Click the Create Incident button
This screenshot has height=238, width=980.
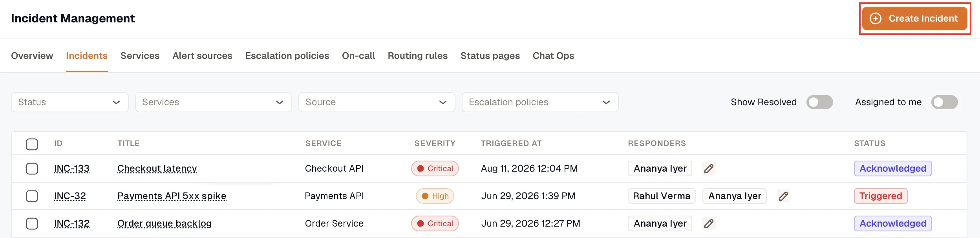click(914, 18)
